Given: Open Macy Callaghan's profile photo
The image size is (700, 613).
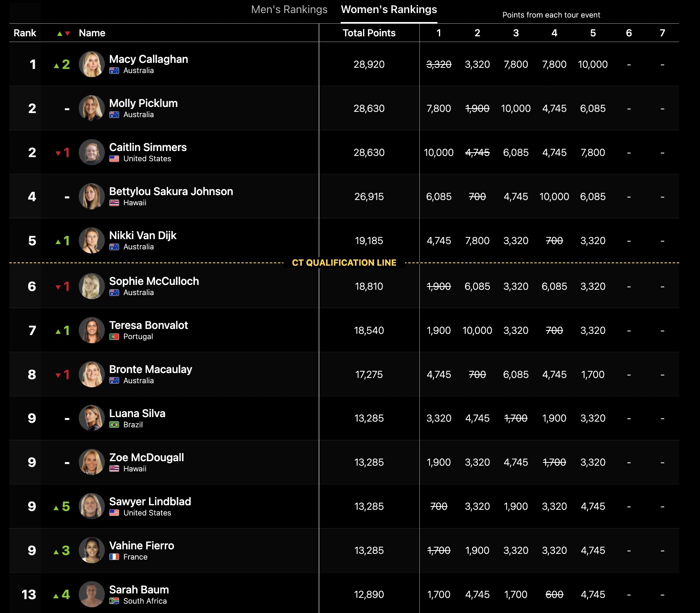Looking at the screenshot, I should click(92, 64).
